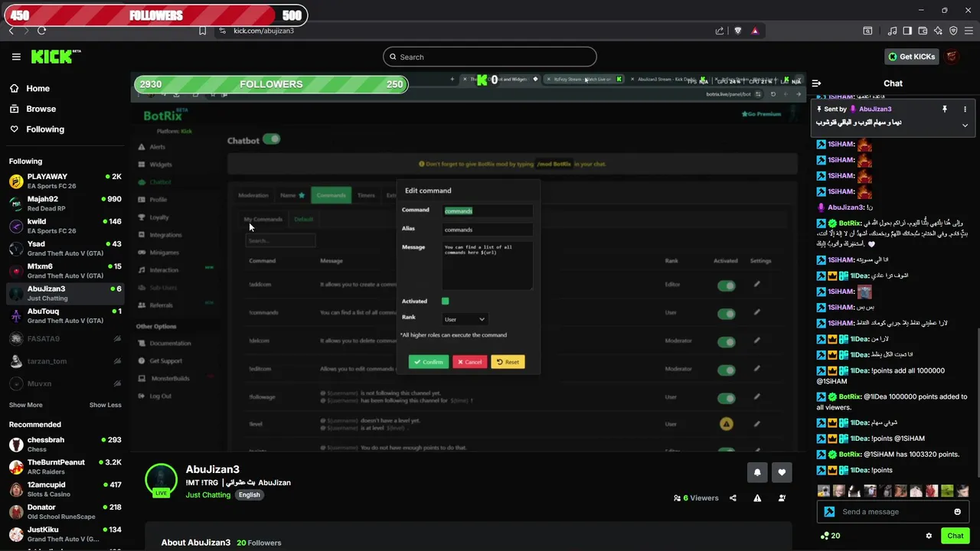Click the Send a message field
Viewport: 980px width, 551px height.
[892, 512]
